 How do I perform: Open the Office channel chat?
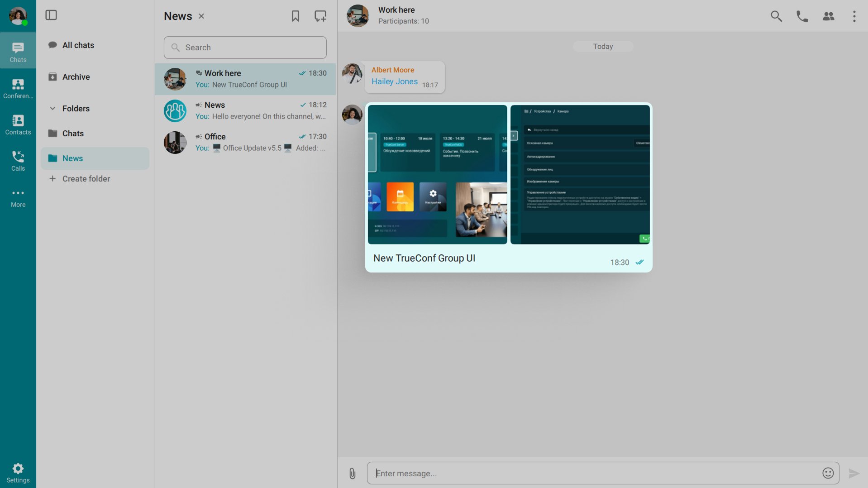[x=245, y=143]
